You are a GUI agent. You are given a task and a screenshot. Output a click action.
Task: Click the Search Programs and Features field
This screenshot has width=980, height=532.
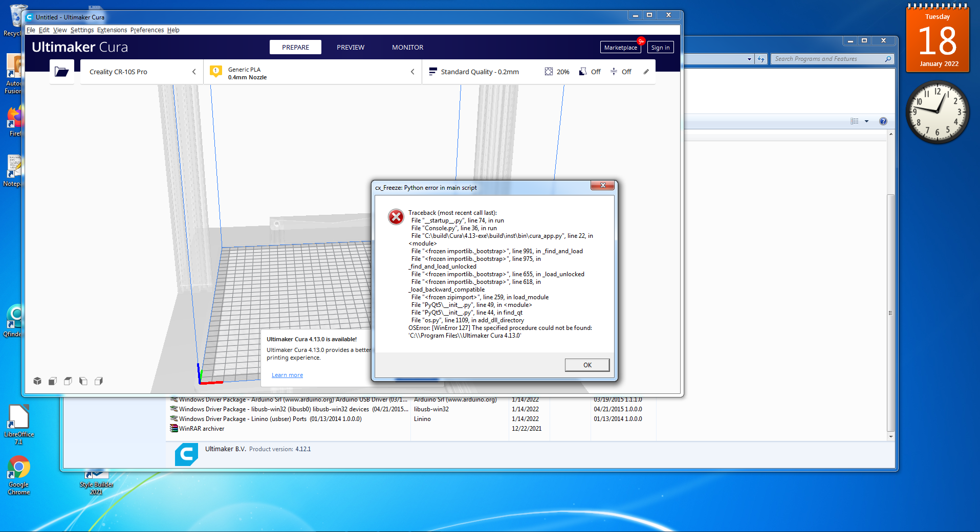point(829,58)
